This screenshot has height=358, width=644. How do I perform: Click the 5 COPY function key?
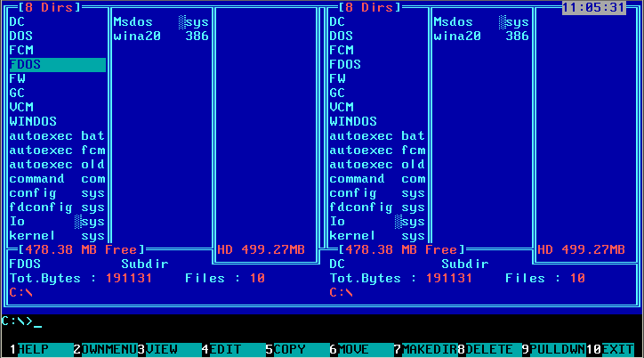click(x=297, y=349)
